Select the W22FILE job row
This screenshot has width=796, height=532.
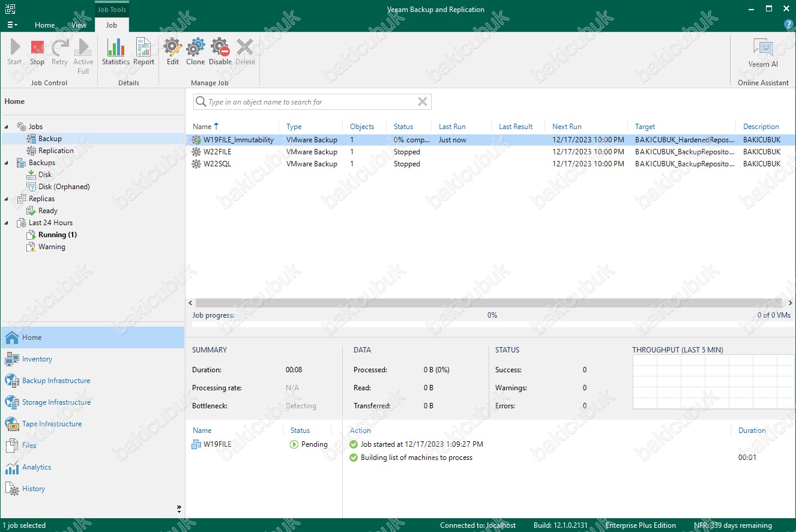coord(490,152)
